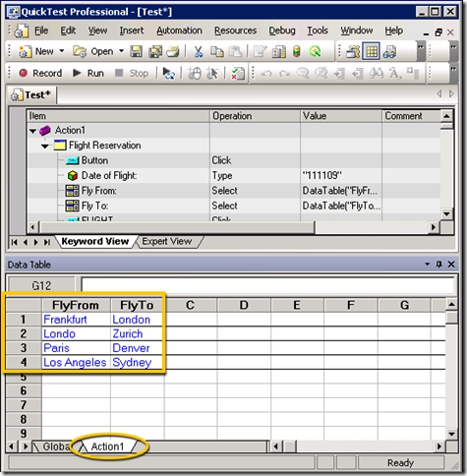Open the Debug menu
Viewport: 467px width, 476px height.
[282, 30]
